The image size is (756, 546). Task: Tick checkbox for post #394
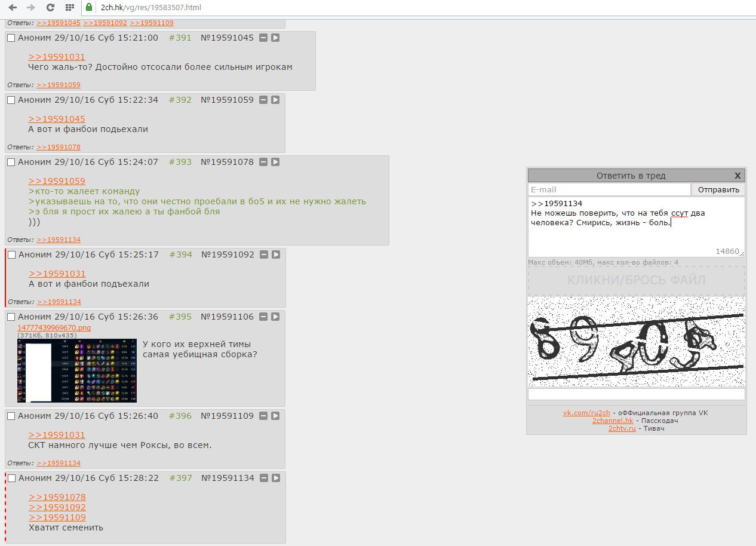[11, 255]
